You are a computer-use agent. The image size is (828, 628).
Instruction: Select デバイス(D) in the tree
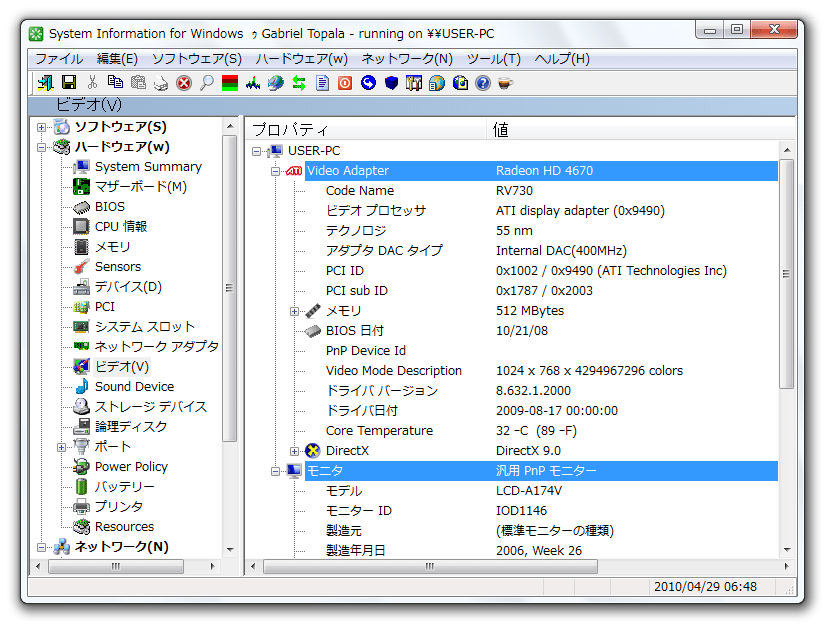pos(128,287)
